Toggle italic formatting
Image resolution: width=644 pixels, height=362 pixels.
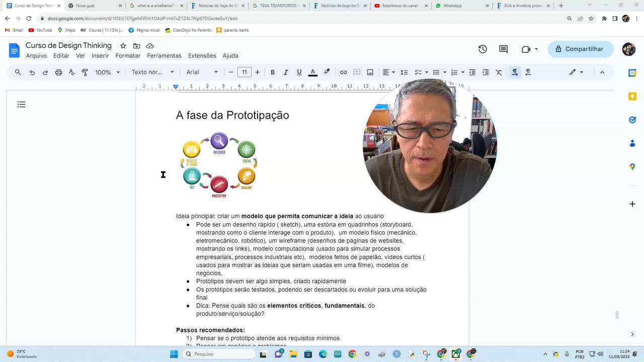tap(286, 72)
